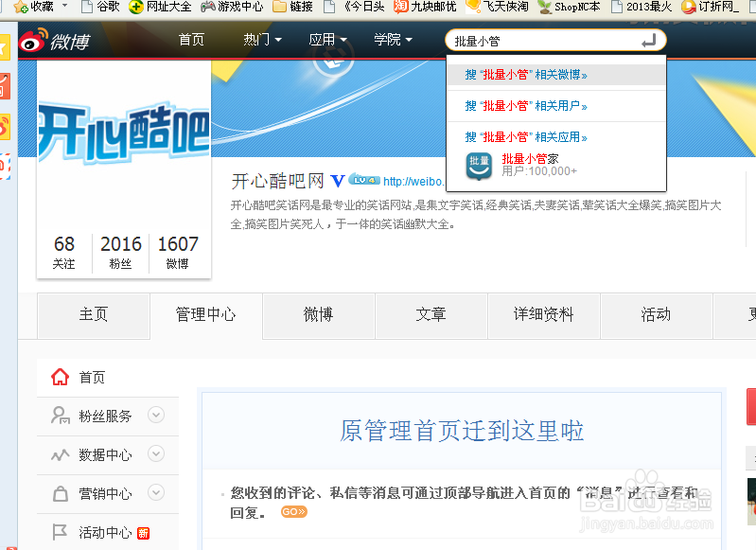Click the 68 关注 following count
The image size is (756, 550).
click(x=64, y=252)
